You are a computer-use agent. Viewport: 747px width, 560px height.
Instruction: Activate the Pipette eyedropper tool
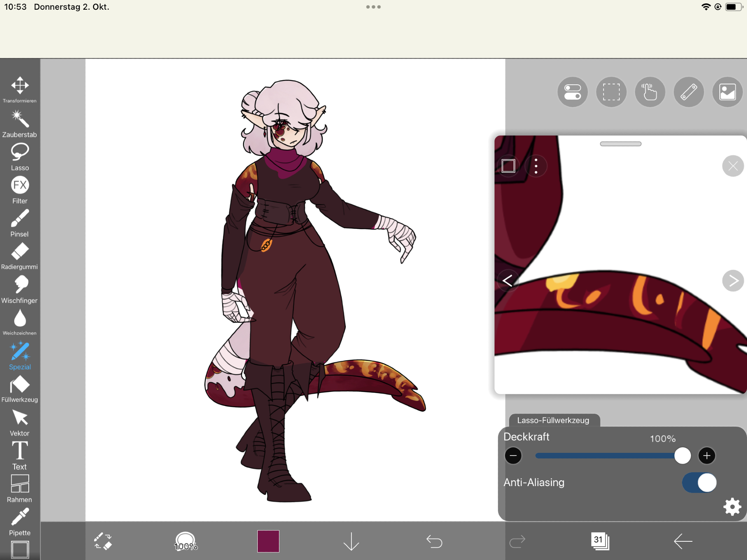coord(20,522)
